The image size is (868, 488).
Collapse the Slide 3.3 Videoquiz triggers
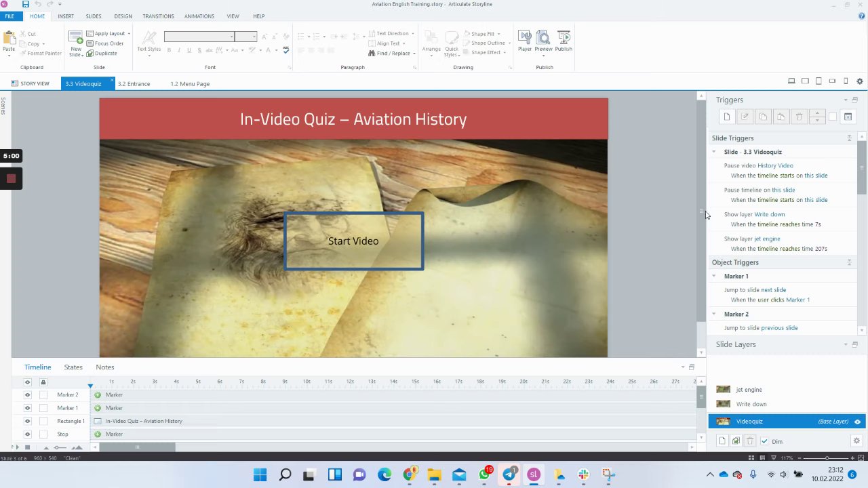point(714,152)
